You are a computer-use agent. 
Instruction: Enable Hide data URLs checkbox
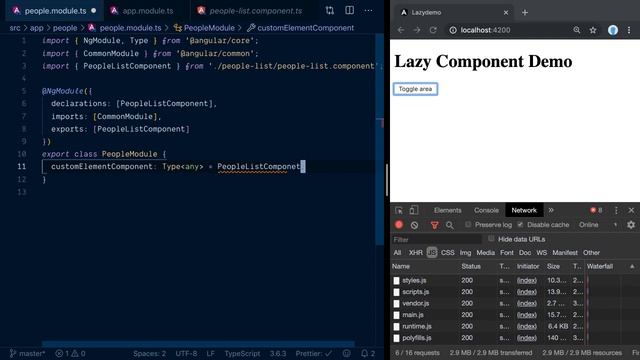(x=491, y=239)
